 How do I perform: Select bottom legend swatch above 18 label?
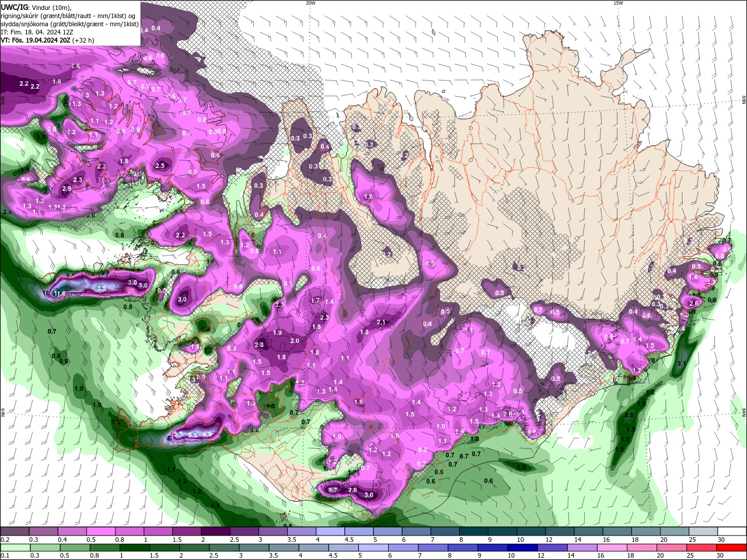643,548
